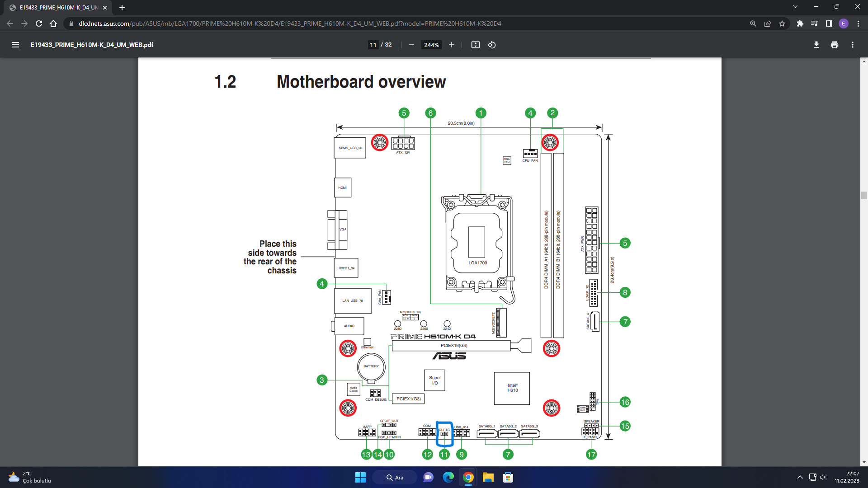Click the PDF zoom out minus button
Image resolution: width=868 pixels, height=488 pixels.
coord(411,45)
